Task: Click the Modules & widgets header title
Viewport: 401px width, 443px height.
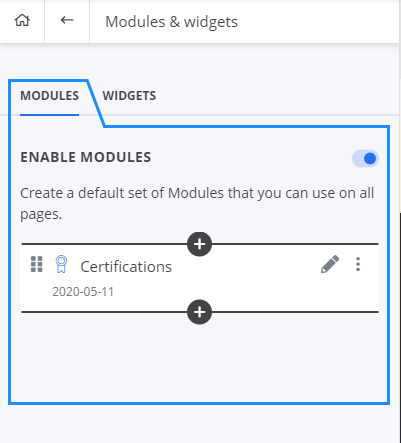Action: (171, 22)
